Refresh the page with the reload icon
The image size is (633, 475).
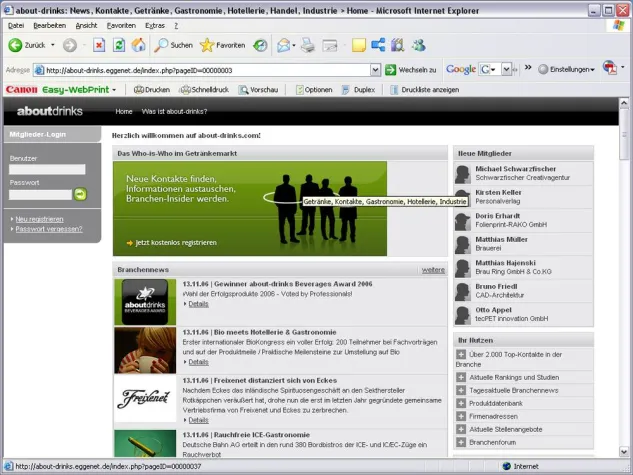tap(119, 45)
